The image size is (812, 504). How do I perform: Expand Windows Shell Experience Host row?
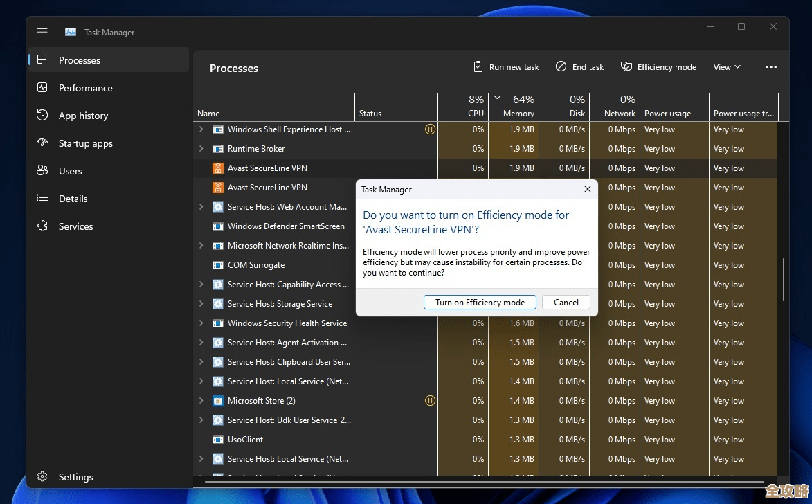tap(201, 129)
